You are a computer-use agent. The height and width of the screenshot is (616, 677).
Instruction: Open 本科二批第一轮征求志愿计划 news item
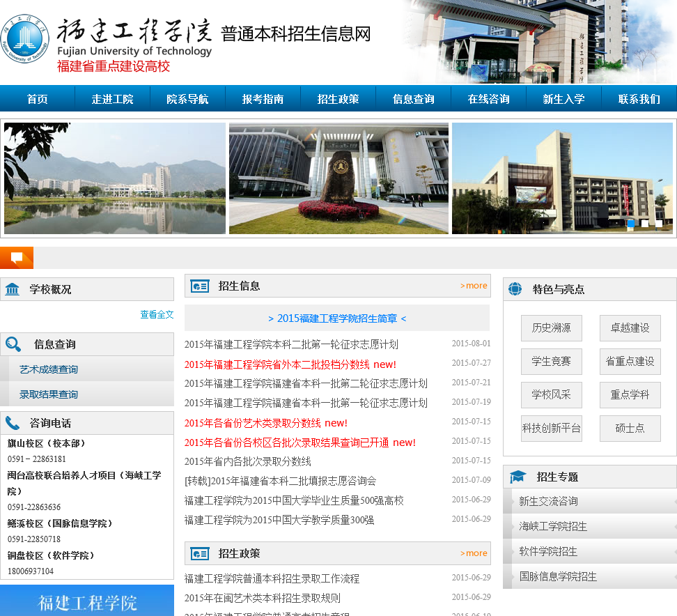tap(291, 344)
